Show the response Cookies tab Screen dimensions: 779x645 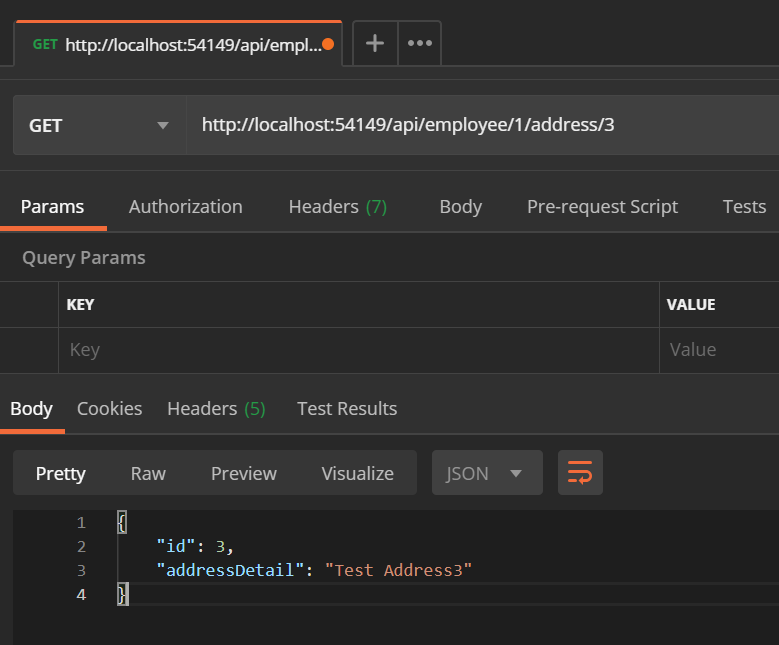pos(109,408)
